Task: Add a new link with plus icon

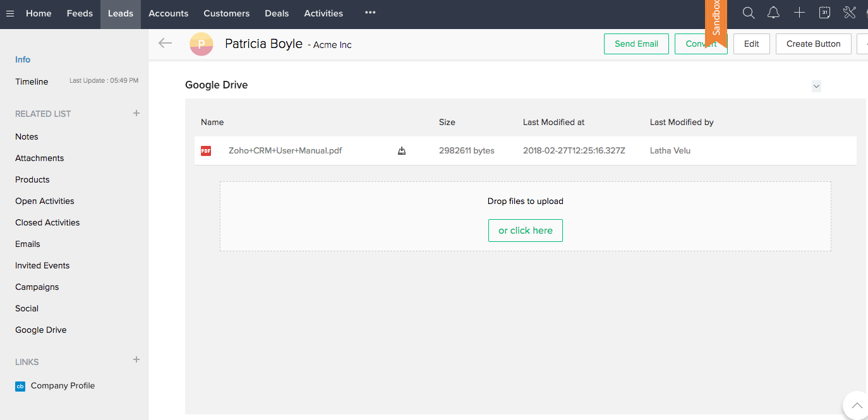Action: point(136,360)
